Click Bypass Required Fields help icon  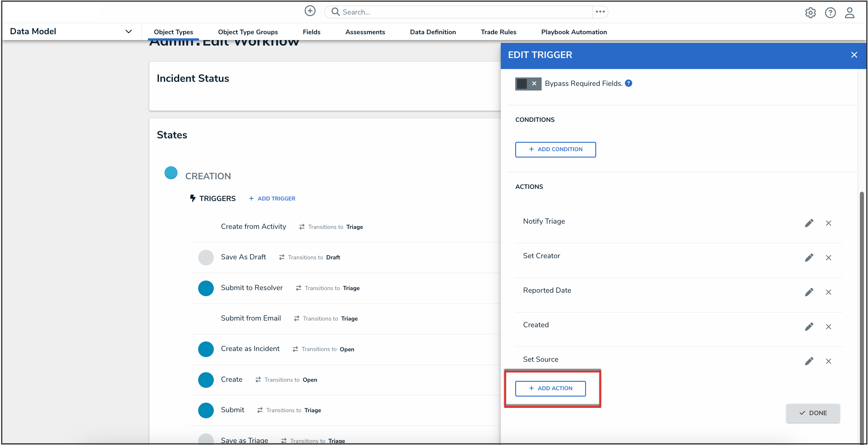tap(628, 83)
